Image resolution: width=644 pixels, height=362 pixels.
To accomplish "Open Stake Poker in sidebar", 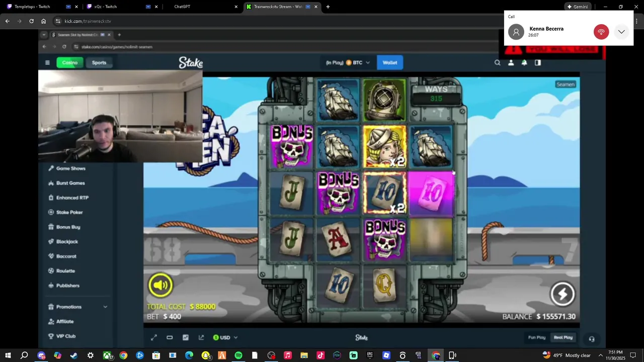I will (69, 212).
